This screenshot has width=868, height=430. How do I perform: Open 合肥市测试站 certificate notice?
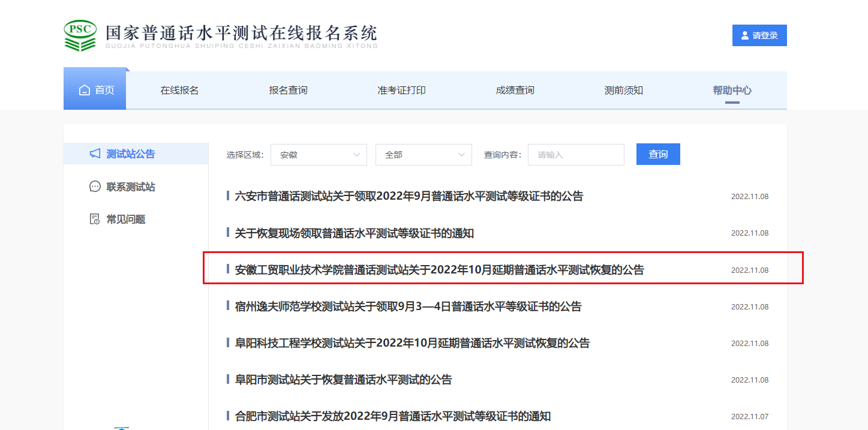pos(393,416)
